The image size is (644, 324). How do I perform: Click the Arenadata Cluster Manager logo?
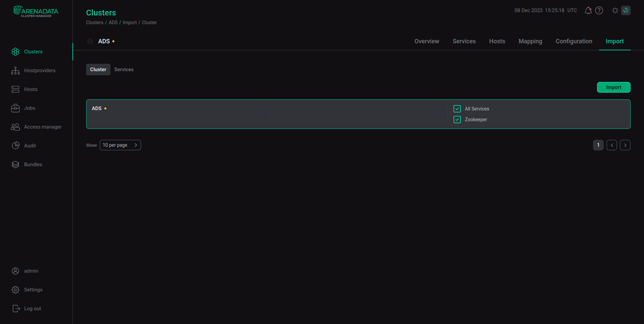[x=36, y=11]
